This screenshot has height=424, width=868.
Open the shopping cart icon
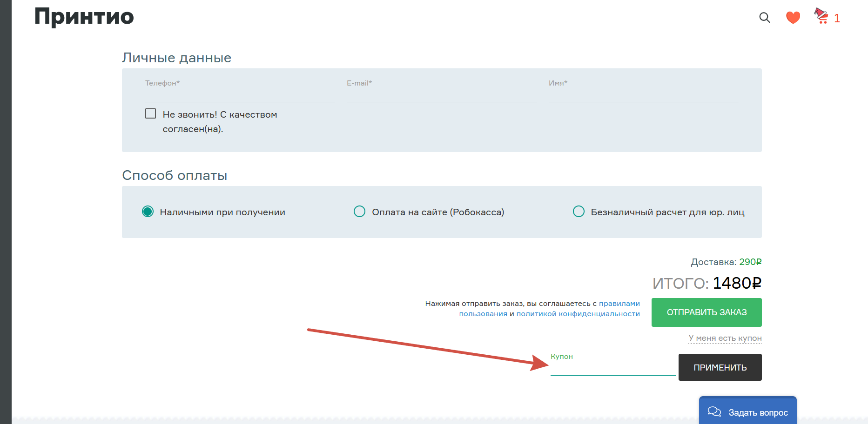(821, 16)
